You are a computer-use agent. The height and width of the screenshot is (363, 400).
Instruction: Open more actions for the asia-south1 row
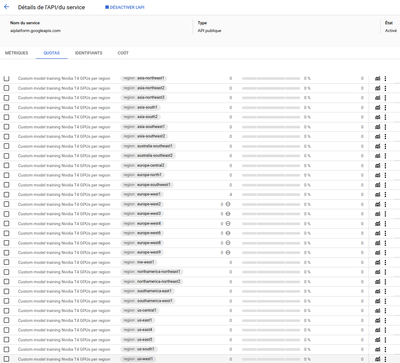[x=385, y=107]
